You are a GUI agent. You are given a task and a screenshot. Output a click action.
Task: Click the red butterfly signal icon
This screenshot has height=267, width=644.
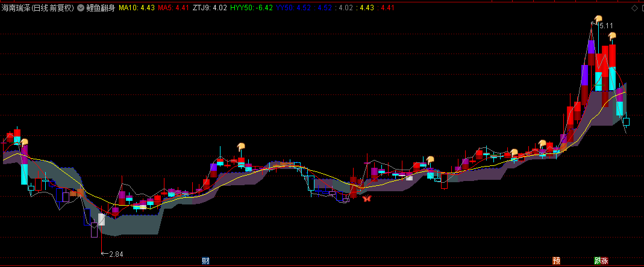pos(367,198)
